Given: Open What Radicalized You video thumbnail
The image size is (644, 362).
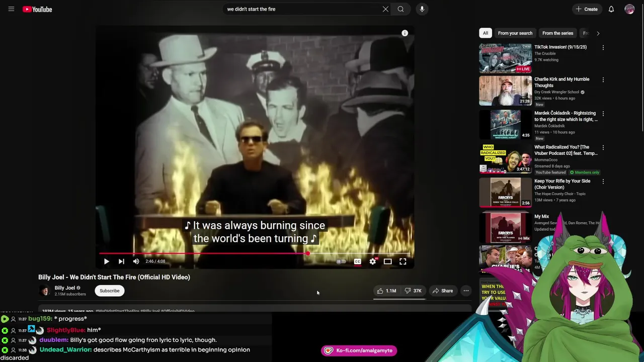Looking at the screenshot, I should tap(505, 158).
